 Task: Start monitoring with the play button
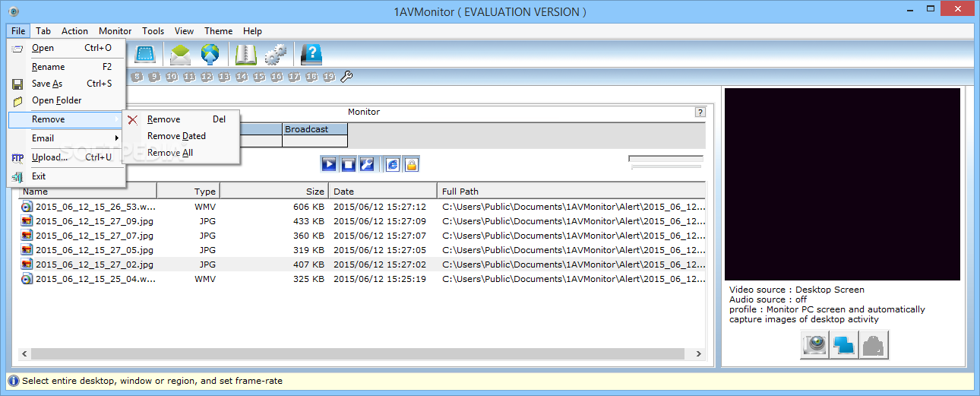(x=329, y=164)
